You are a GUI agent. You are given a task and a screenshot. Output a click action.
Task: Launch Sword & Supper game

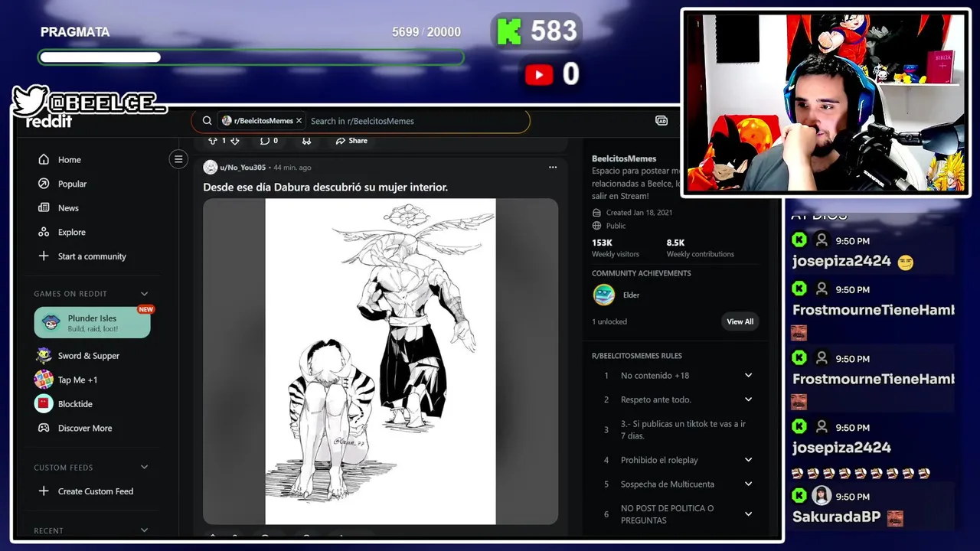88,356
